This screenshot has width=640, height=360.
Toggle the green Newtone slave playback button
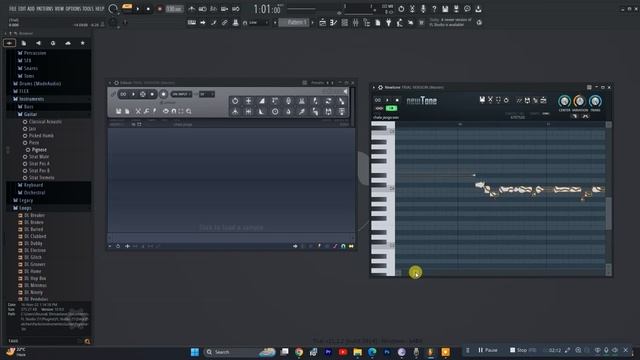pyautogui.click(x=391, y=108)
